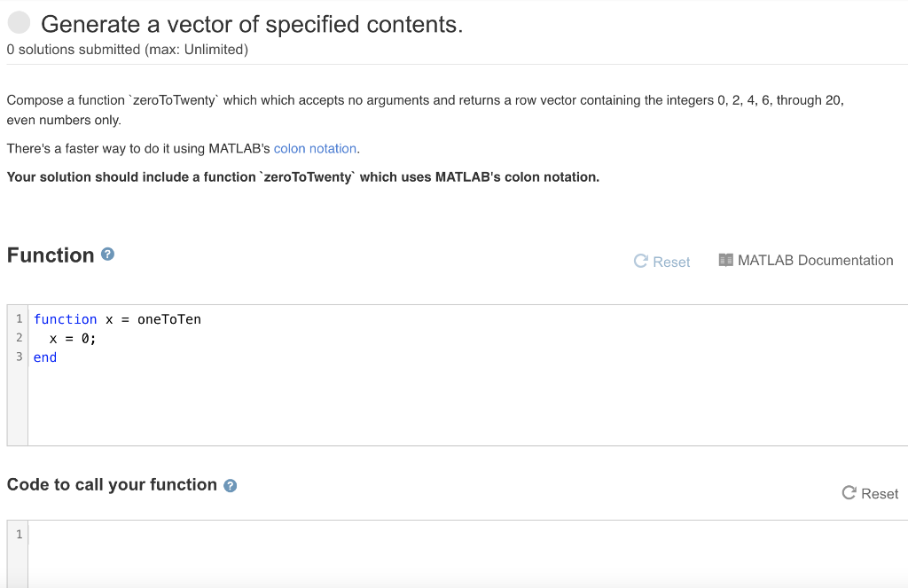
Task: Click inside the empty call-function code editor
Action: click(468, 553)
